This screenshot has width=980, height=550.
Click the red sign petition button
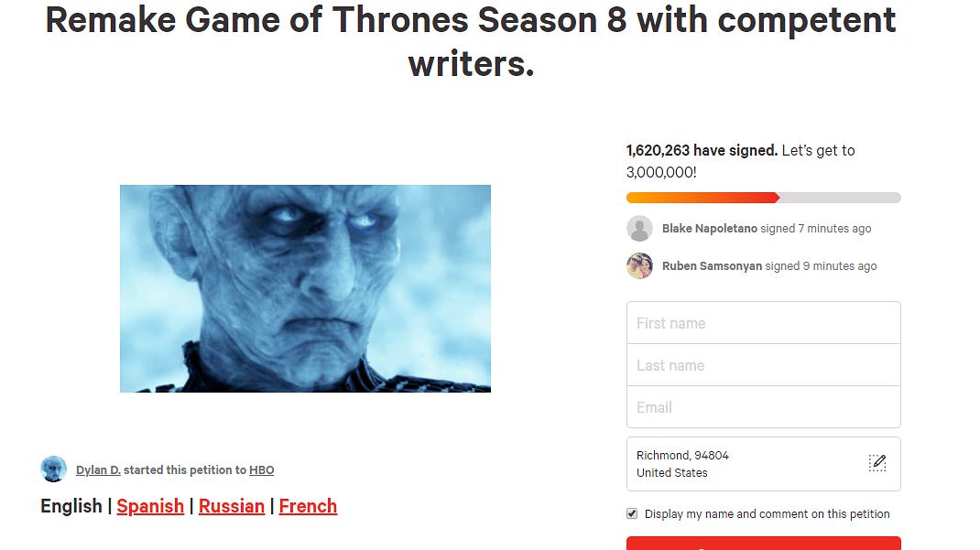pyautogui.click(x=763, y=543)
